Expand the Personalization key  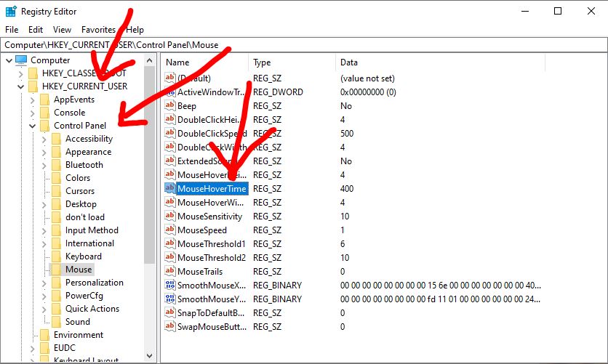pos(44,283)
